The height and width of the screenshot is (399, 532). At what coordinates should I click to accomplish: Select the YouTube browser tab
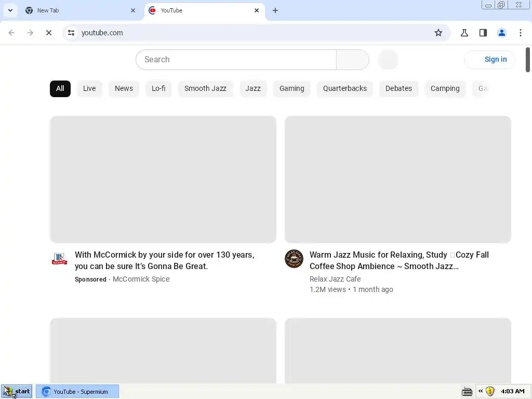click(x=205, y=10)
